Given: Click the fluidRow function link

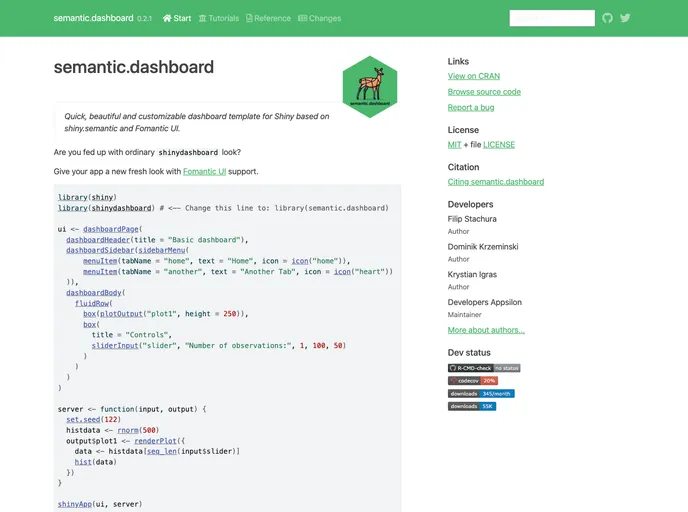Looking at the screenshot, I should [x=92, y=303].
